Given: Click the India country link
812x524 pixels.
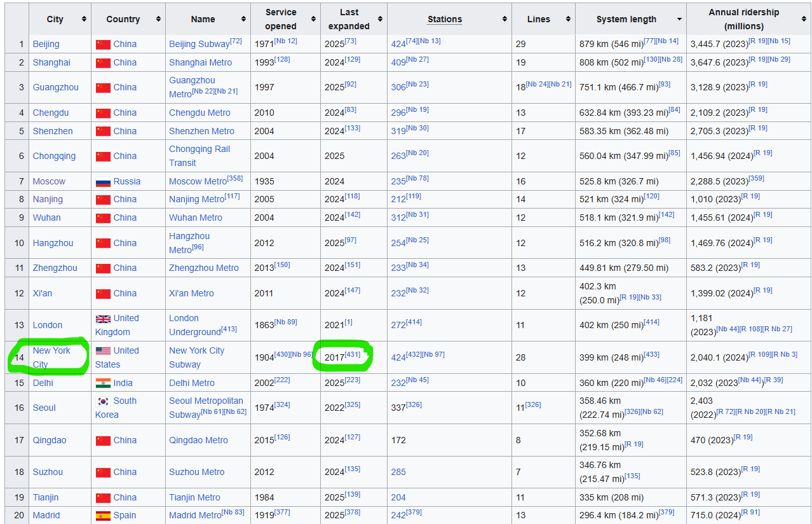Looking at the screenshot, I should coord(123,383).
